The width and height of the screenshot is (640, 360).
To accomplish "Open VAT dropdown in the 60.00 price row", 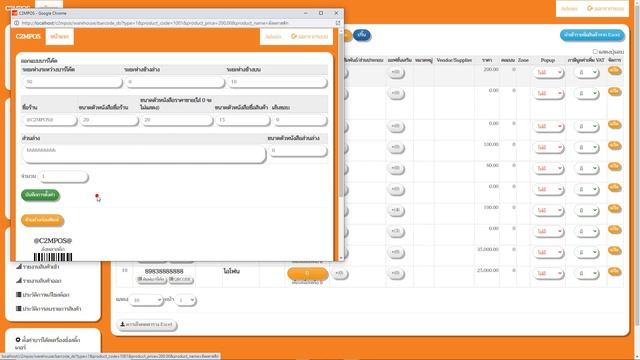I will pyautogui.click(x=587, y=169).
